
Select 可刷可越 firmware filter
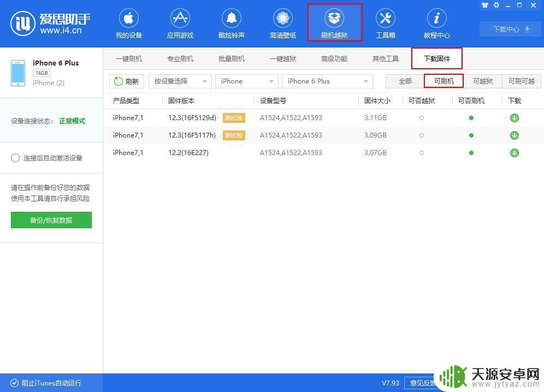[522, 81]
